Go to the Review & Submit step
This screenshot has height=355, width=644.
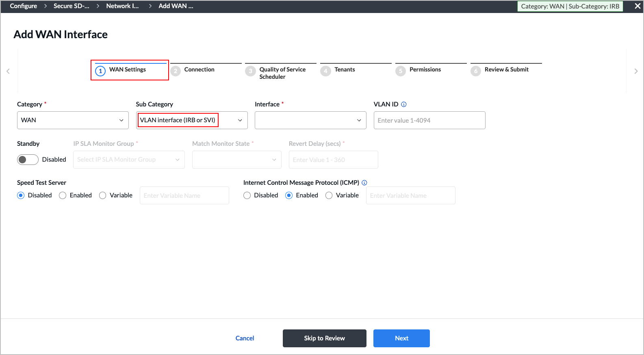click(507, 69)
